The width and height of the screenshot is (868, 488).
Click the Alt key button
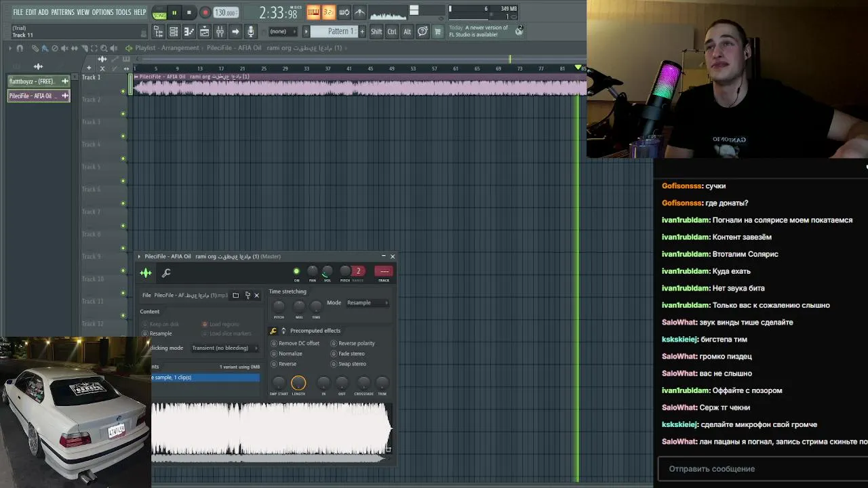[407, 31]
